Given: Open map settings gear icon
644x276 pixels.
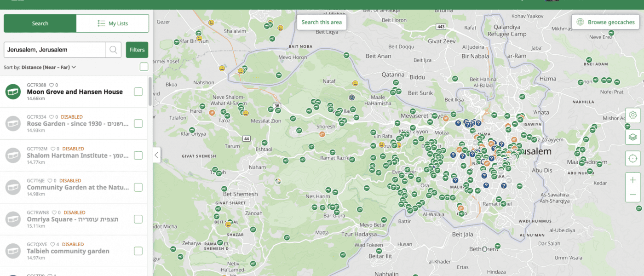Looking at the screenshot, I should [633, 115].
